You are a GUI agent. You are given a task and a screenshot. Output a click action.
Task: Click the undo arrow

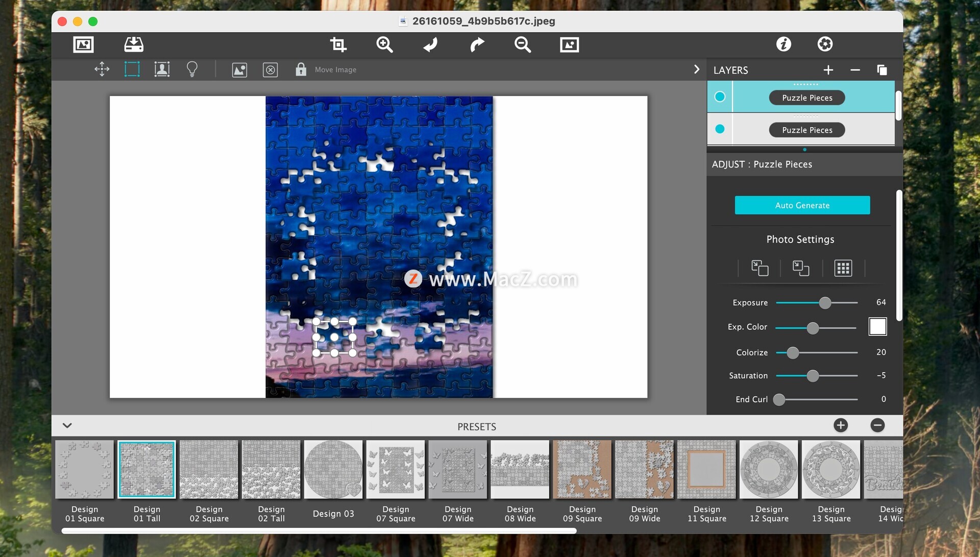pyautogui.click(x=430, y=44)
